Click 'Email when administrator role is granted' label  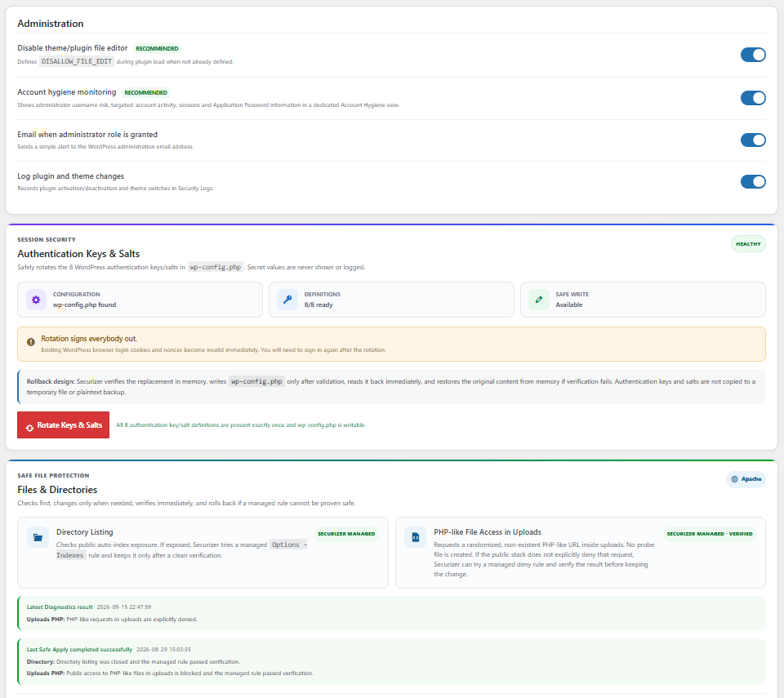coord(87,135)
